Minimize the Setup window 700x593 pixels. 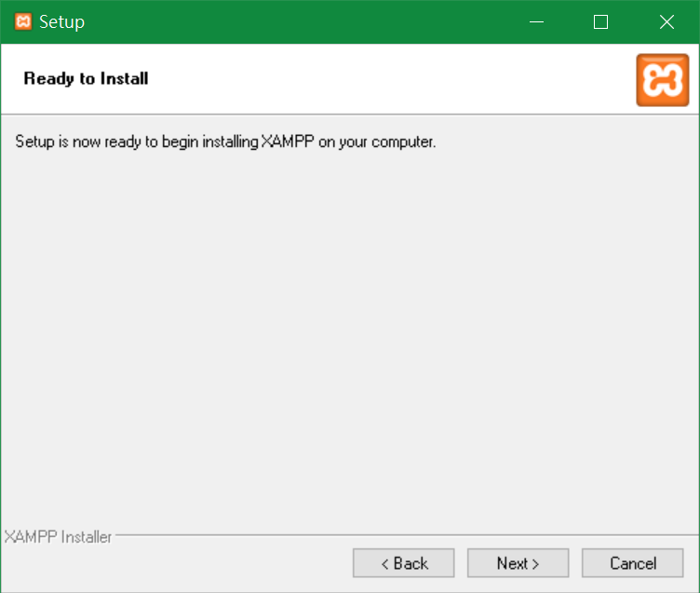tap(536, 22)
